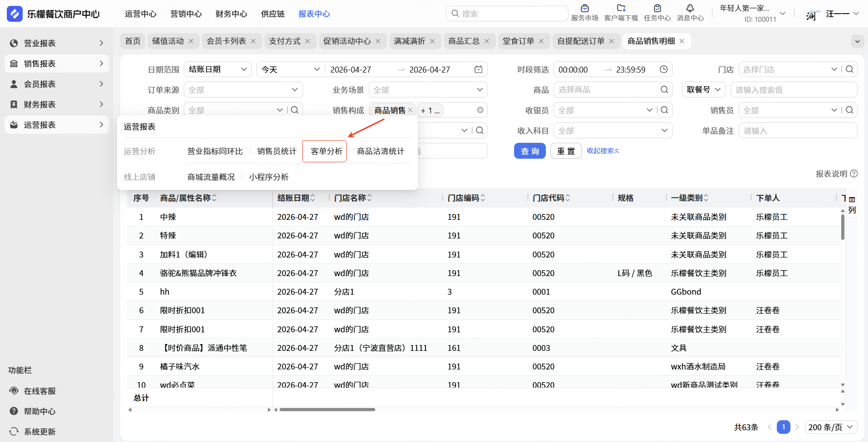Click the horizontal table scrollbar
868x442 pixels.
coord(327,410)
